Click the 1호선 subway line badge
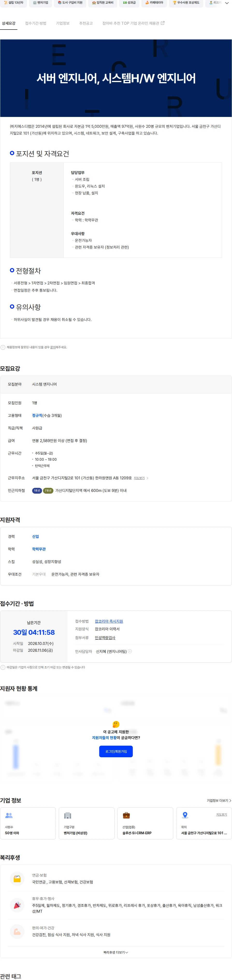232x980 pixels. tap(37, 491)
